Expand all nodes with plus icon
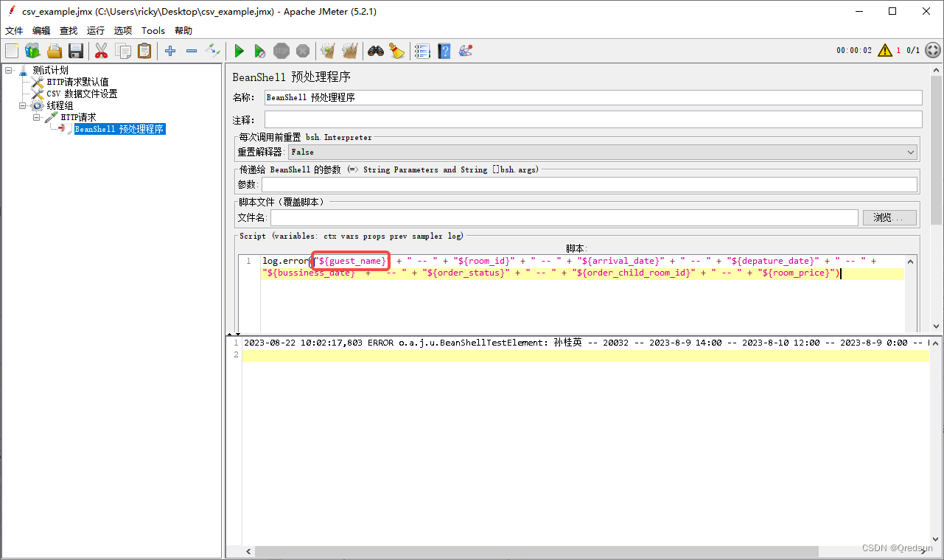Image resolution: width=944 pixels, height=560 pixels. click(170, 51)
